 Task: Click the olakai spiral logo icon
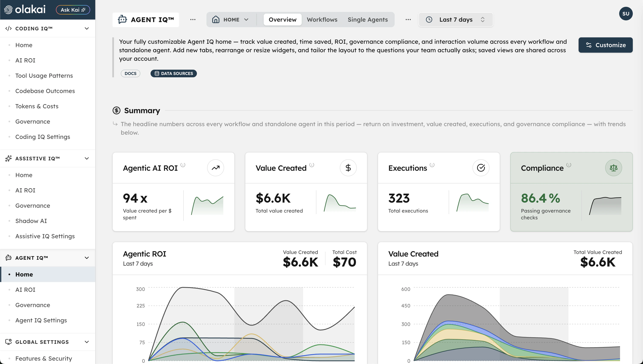[x=8, y=10]
